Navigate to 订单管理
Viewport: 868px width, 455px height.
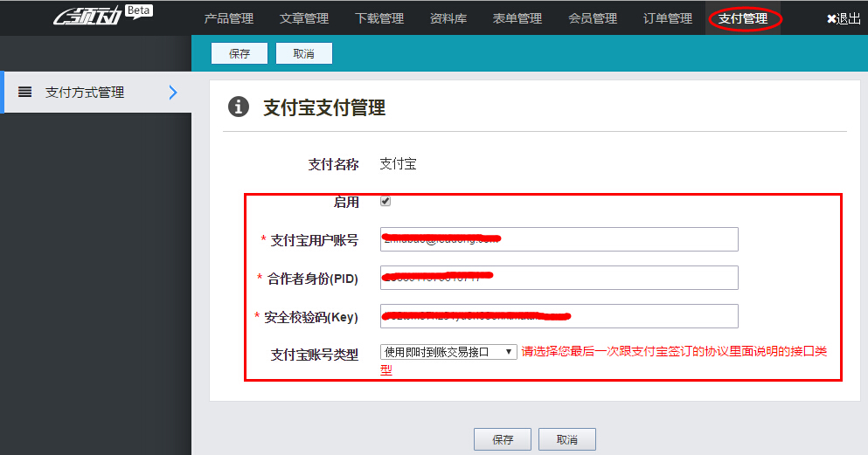(668, 18)
